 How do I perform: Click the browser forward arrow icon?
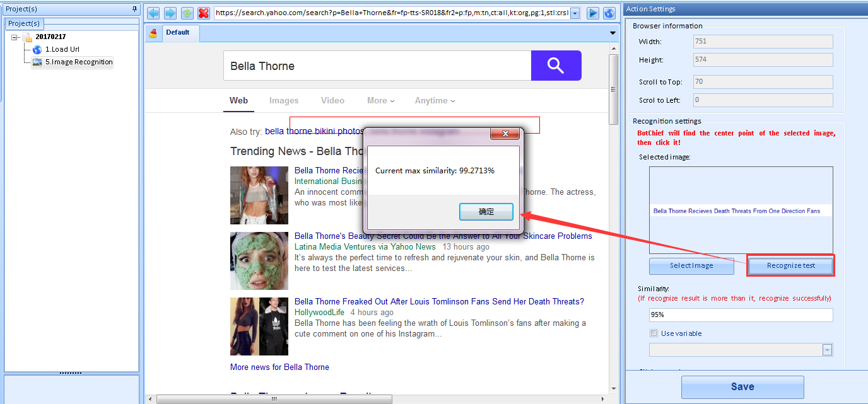(x=170, y=13)
